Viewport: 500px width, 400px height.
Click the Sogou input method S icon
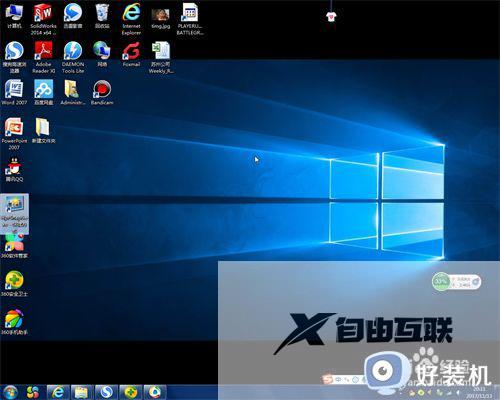point(328,379)
